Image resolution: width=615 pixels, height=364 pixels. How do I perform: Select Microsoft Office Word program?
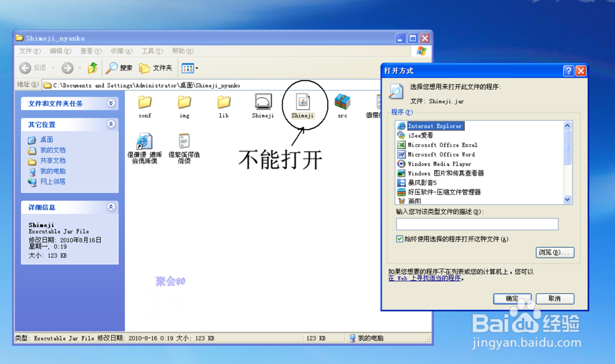441,154
